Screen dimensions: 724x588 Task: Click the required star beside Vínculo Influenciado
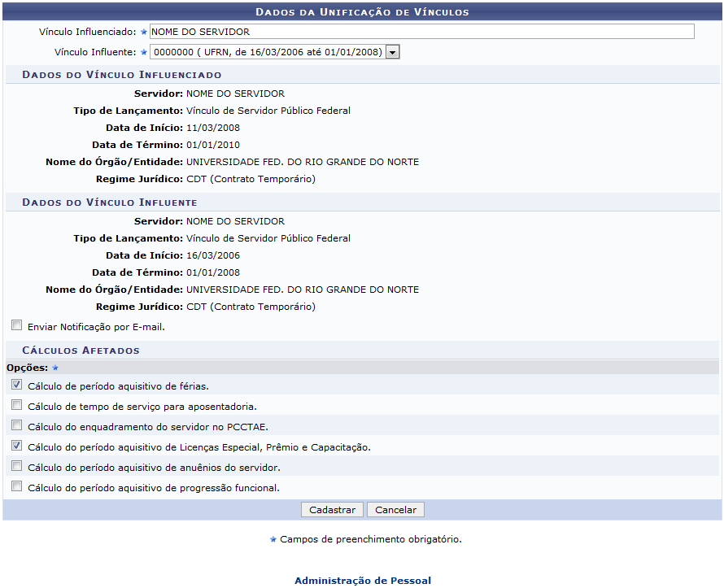tap(144, 32)
